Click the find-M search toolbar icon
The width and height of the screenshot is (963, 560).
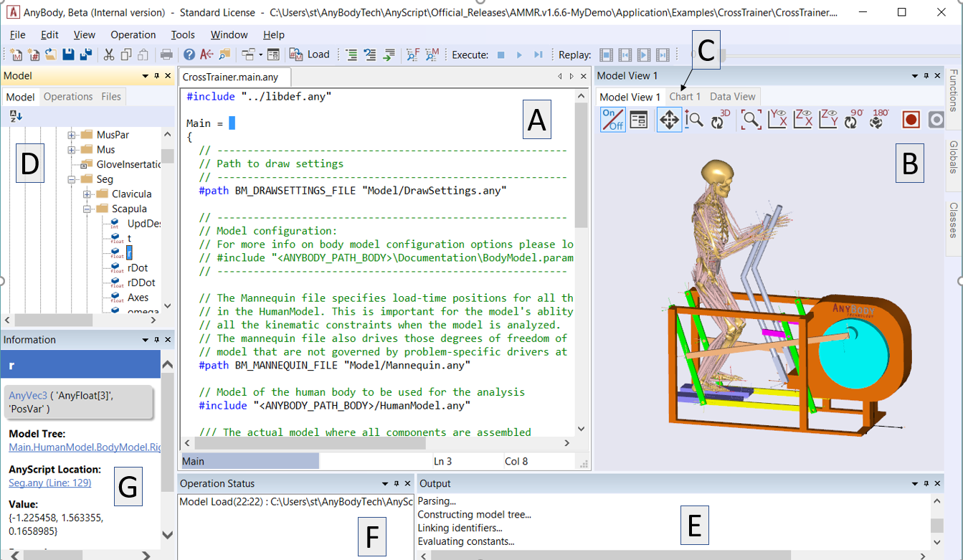[x=432, y=54]
